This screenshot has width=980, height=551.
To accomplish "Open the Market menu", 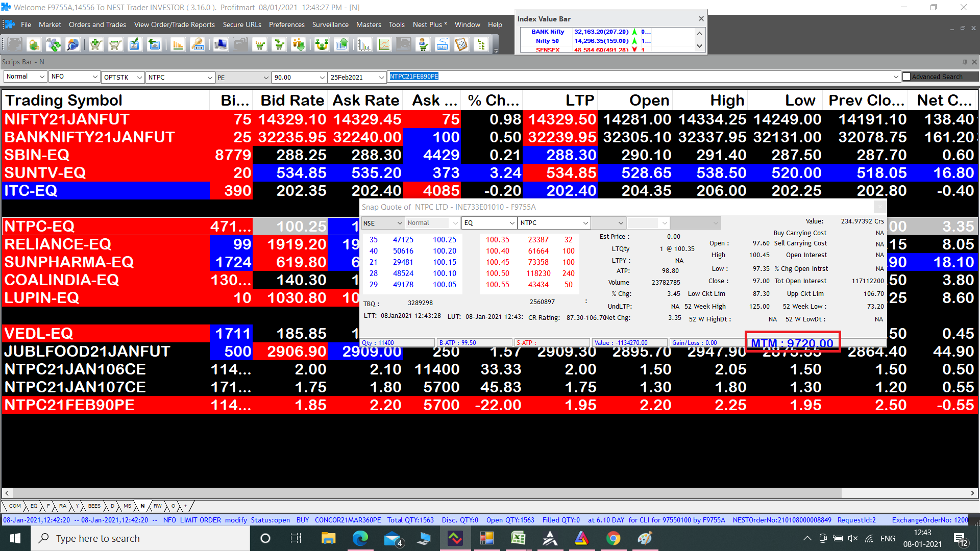I will pos(50,24).
